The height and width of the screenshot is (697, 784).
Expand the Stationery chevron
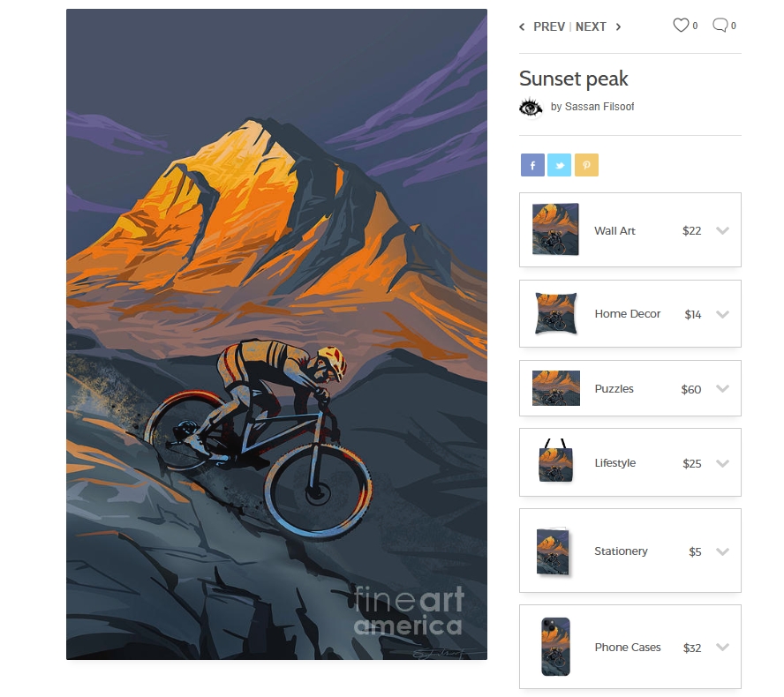tap(722, 551)
